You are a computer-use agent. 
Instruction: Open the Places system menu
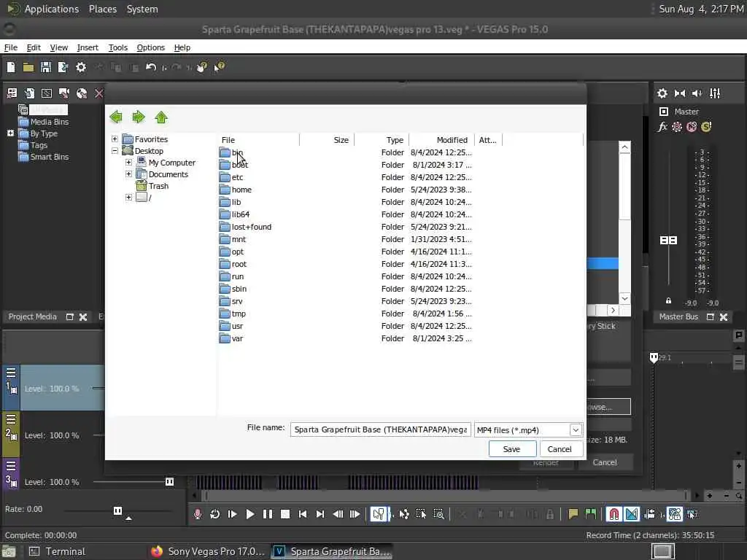(x=103, y=9)
